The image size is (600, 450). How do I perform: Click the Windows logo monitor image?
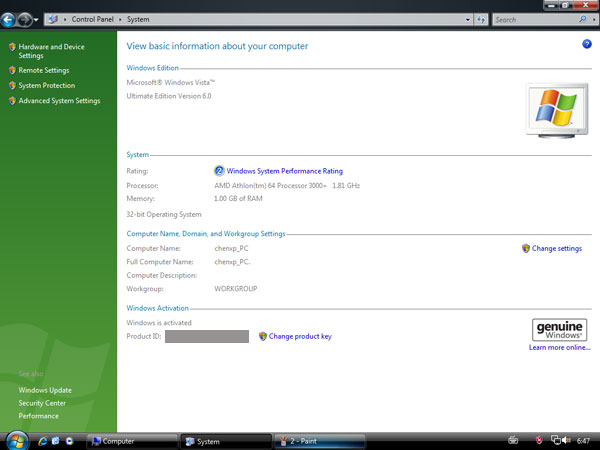(x=557, y=111)
